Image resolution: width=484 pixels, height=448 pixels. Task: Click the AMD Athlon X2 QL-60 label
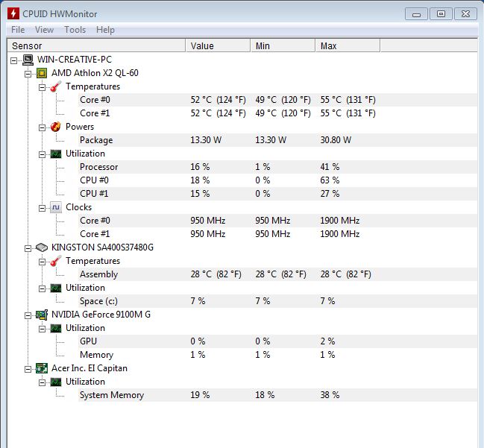[95, 73]
